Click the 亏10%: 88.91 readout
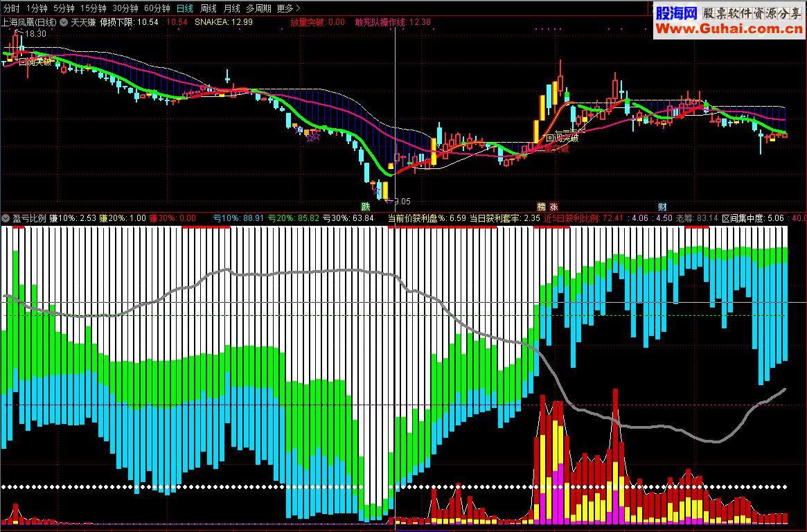This screenshot has width=807, height=532. tap(238, 218)
